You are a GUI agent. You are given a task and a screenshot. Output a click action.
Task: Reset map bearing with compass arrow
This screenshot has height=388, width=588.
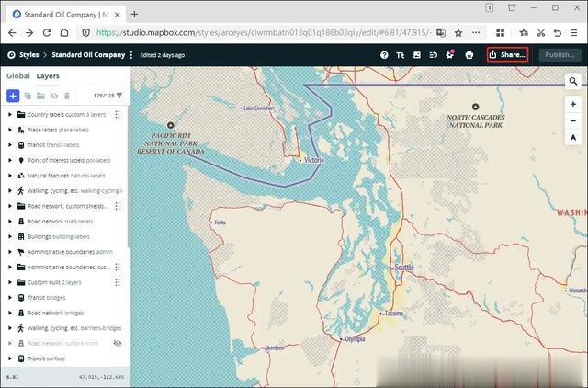pos(573,138)
